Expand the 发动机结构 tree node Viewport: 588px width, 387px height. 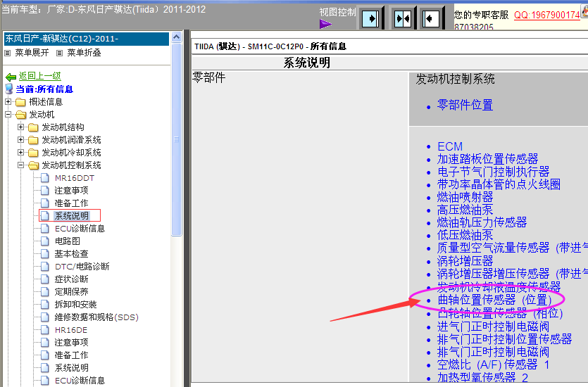tap(20, 127)
